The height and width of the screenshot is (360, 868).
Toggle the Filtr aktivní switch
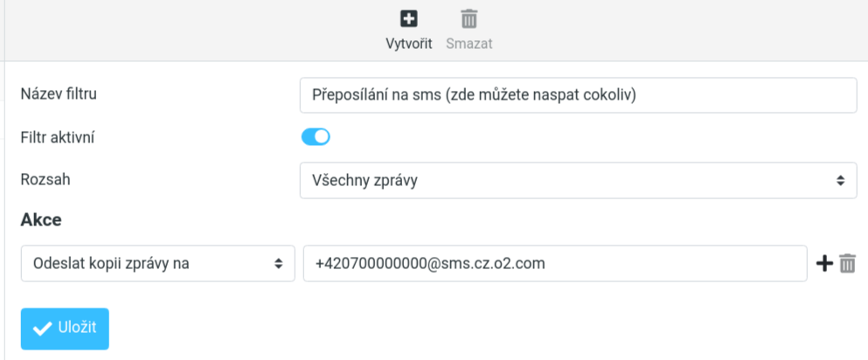316,137
